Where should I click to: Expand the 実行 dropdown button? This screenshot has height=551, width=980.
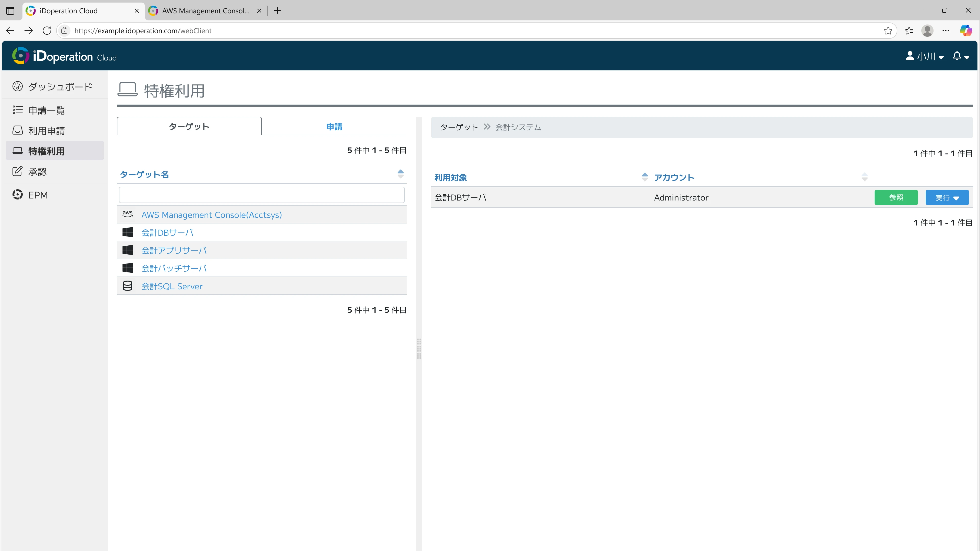coord(947,198)
